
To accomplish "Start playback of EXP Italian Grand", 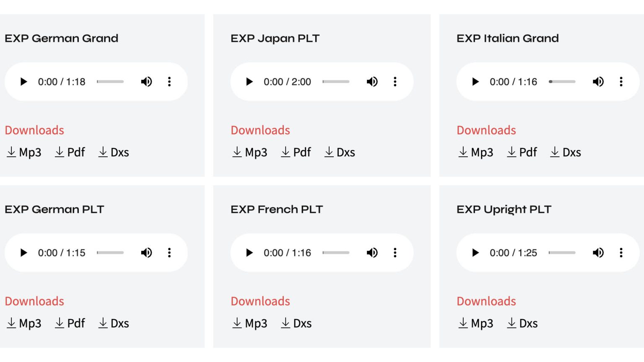I will point(475,82).
